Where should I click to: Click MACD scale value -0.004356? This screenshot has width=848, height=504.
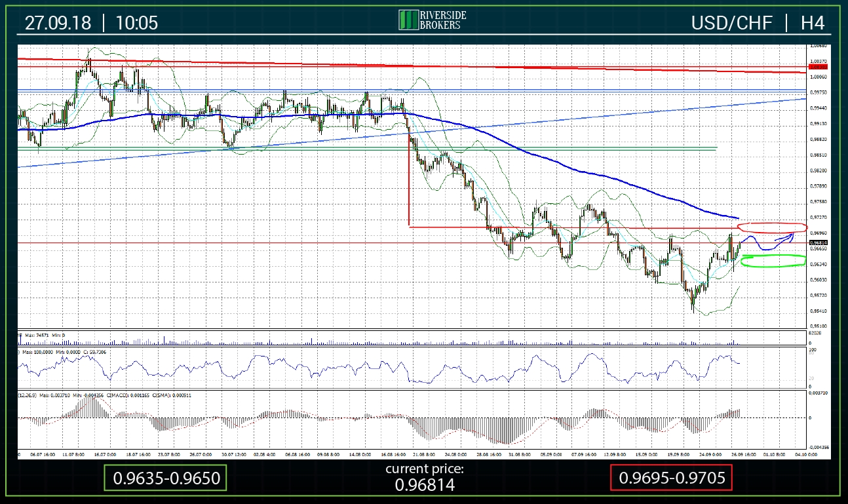click(x=818, y=448)
